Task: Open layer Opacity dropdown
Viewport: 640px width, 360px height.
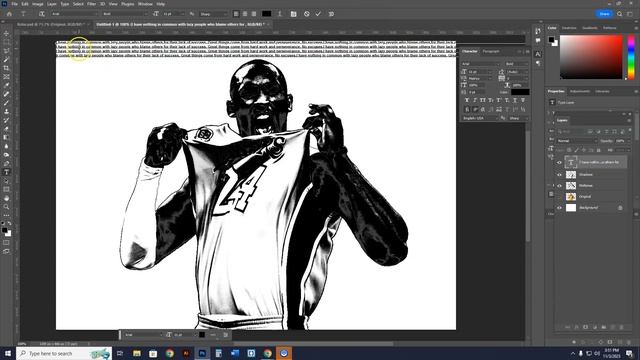Action: tap(622, 141)
